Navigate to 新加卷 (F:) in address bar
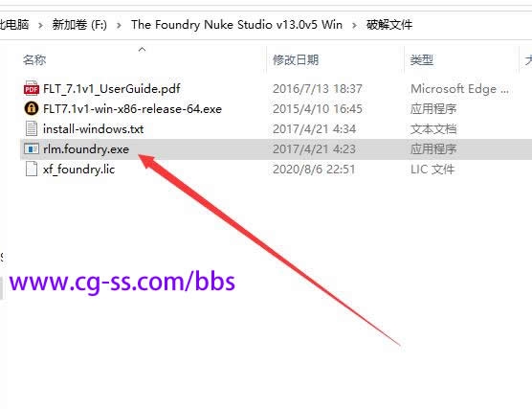 [x=79, y=25]
